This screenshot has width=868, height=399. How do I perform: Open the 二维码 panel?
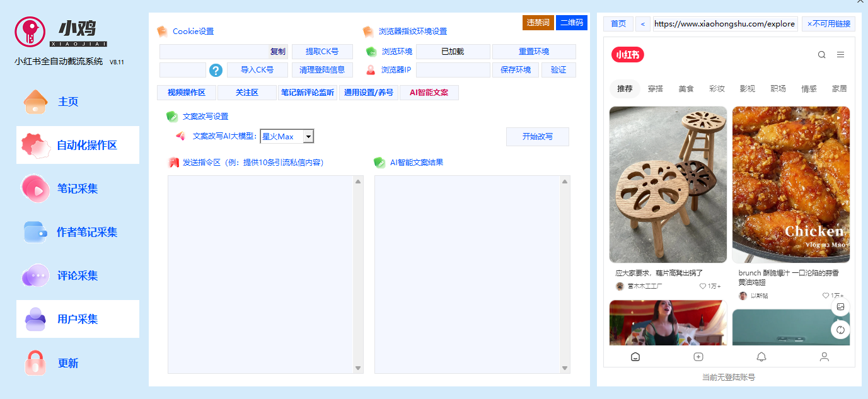[x=572, y=23]
